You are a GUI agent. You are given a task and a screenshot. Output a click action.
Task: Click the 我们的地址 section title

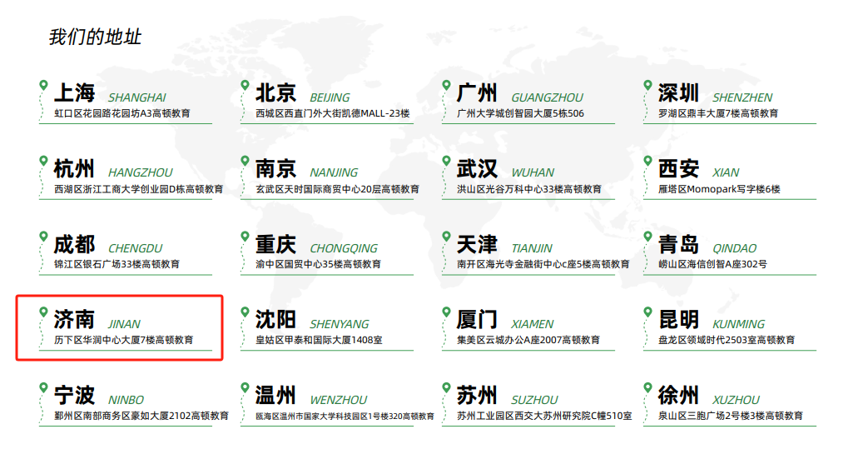point(95,37)
